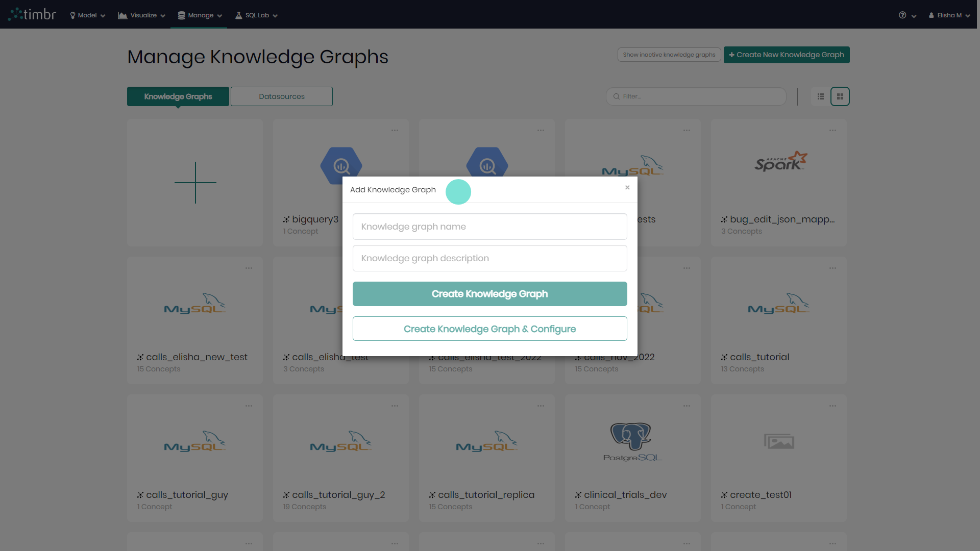Viewport: 980px width, 551px height.
Task: Click the plus icon to add graph
Action: [x=195, y=182]
